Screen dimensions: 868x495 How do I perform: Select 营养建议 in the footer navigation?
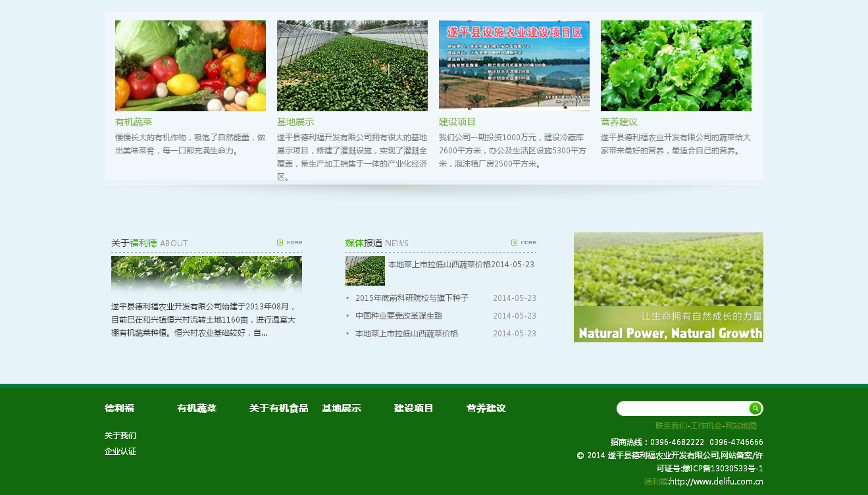pos(486,408)
